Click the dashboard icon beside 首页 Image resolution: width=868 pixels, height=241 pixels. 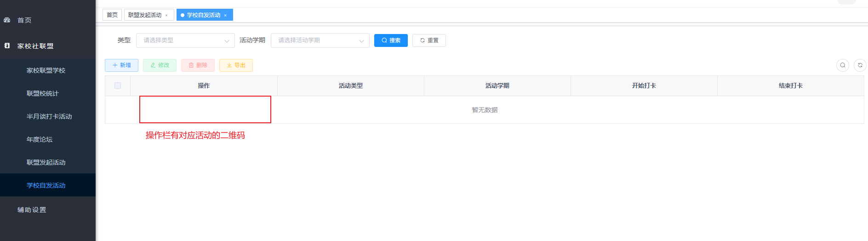[7, 20]
